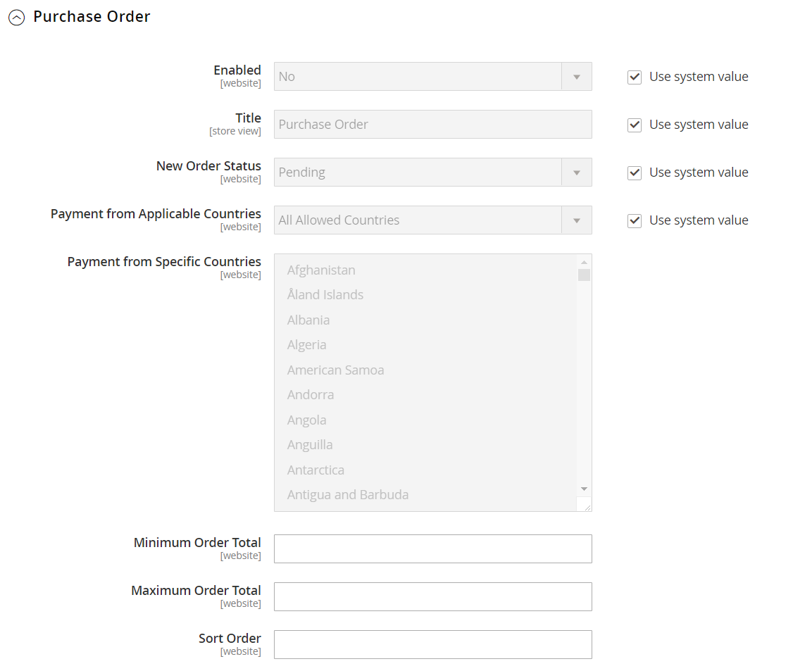Click the country list resize handle

coord(587,507)
